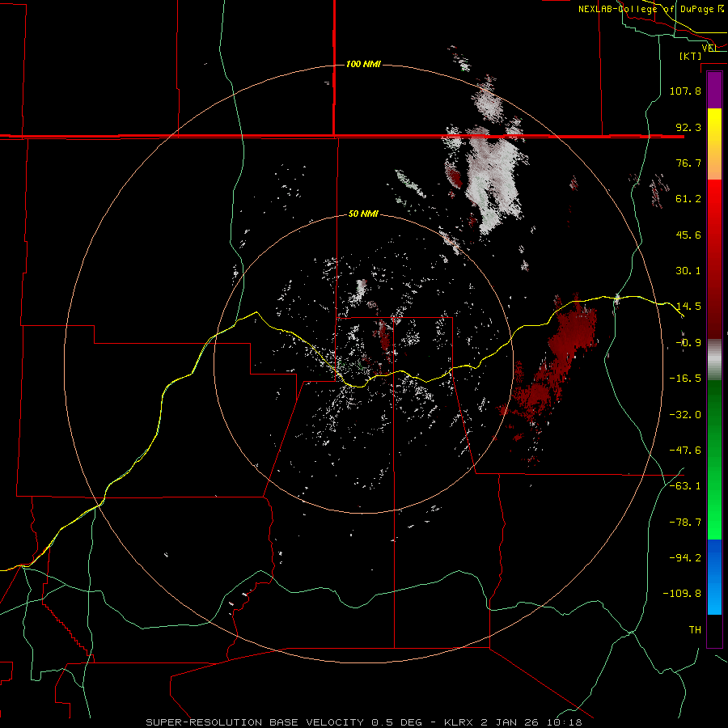The height and width of the screenshot is (728, 728).
Task: Select the blue segment of color bar
Action: [714, 577]
